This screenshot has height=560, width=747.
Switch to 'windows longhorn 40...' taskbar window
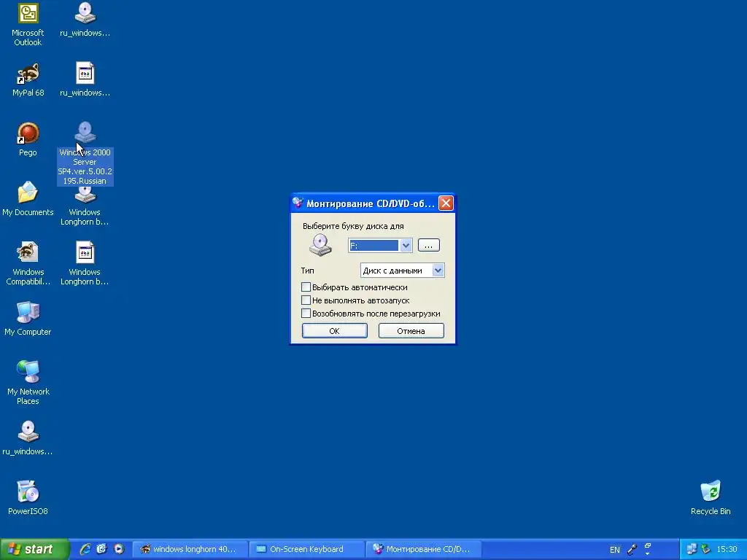click(x=190, y=549)
